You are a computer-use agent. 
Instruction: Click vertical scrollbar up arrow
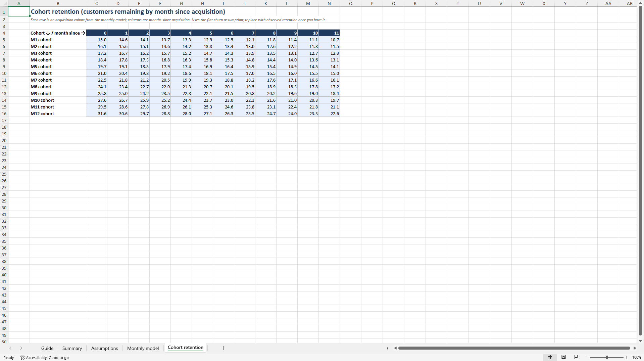click(x=640, y=3)
